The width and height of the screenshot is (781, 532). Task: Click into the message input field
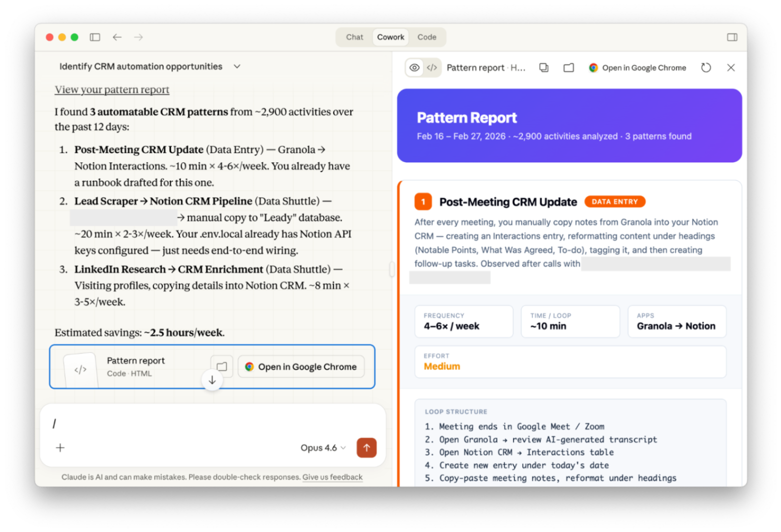[213, 423]
